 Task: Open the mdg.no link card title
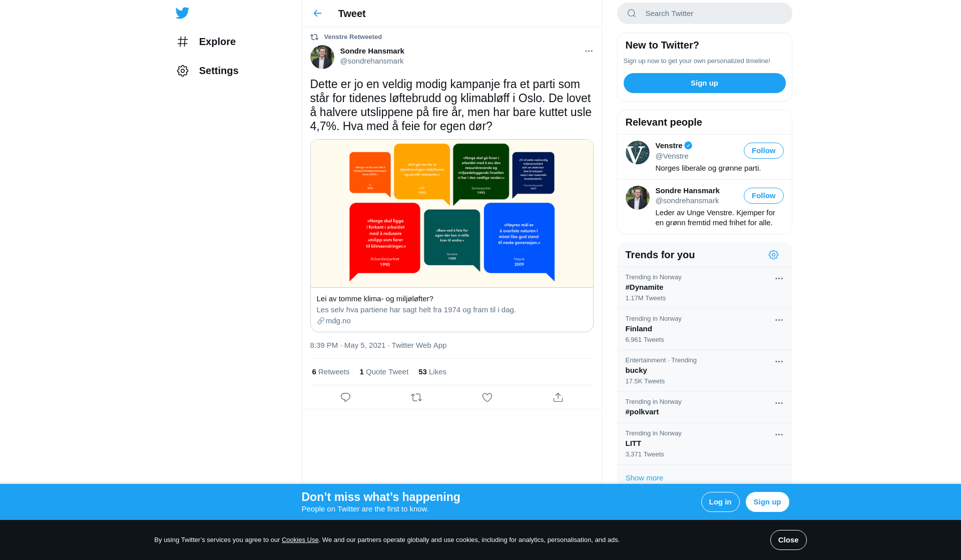tap(375, 299)
